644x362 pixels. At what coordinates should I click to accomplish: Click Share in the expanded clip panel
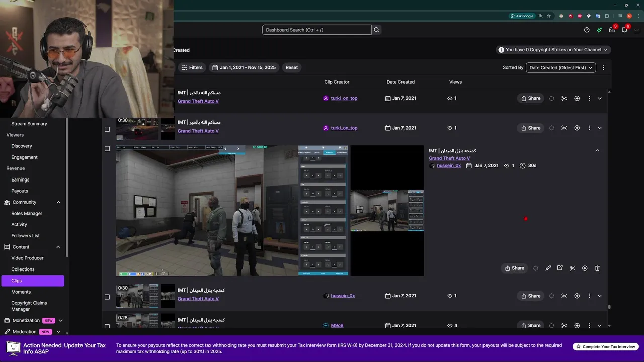point(515,268)
